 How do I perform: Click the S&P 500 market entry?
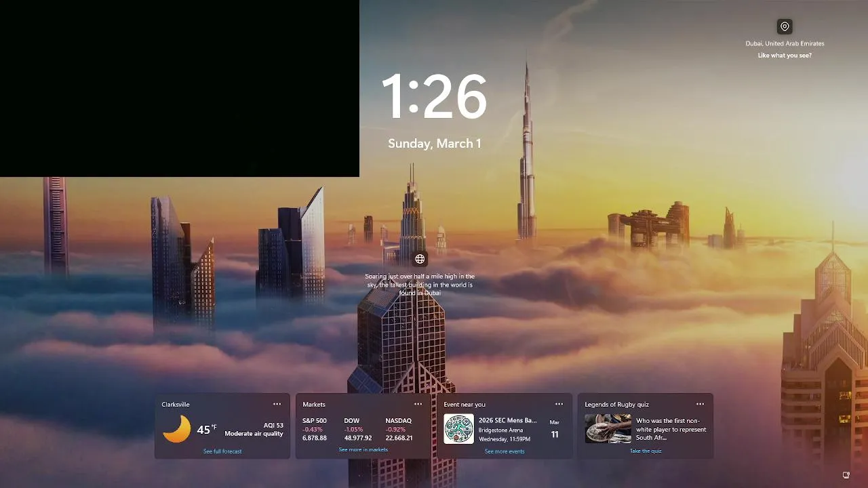(x=315, y=429)
